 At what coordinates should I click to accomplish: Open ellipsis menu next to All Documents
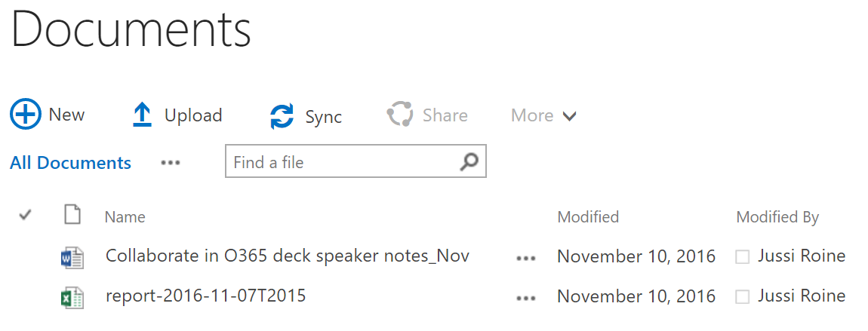tap(171, 162)
